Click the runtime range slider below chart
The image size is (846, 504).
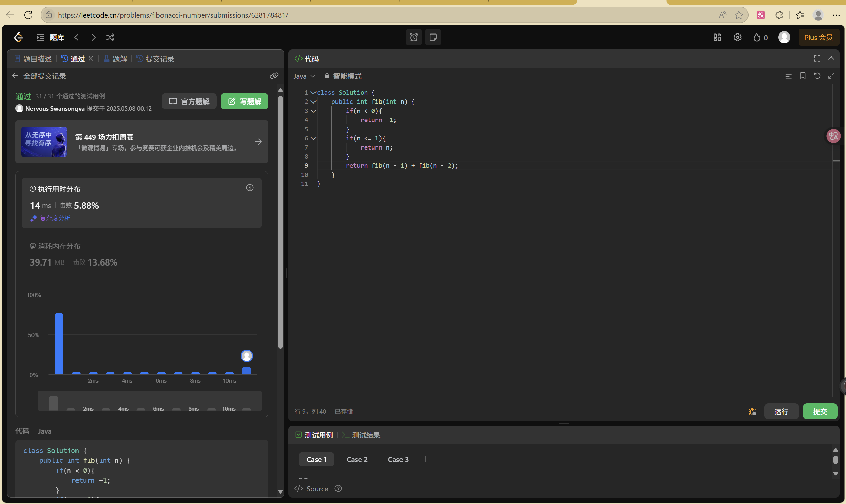150,402
